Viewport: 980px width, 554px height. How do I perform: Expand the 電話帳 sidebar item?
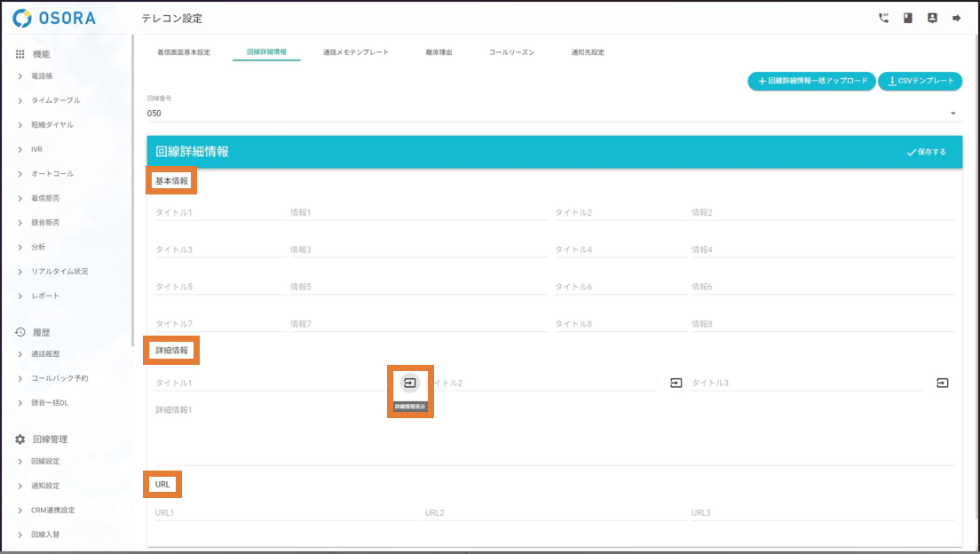(x=43, y=76)
